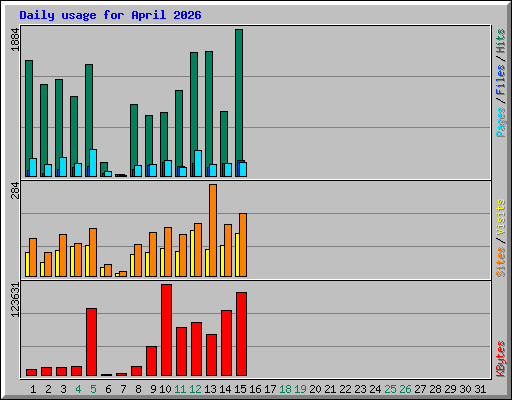Select the yellow sites bar for day 12
Viewport: 512px width, 400px height.
pos(192,253)
